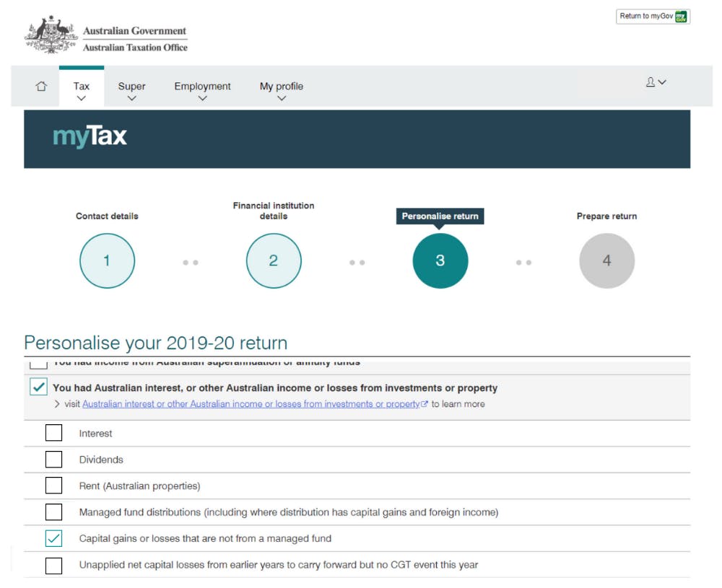Click the Financial institution details step label

tap(274, 211)
